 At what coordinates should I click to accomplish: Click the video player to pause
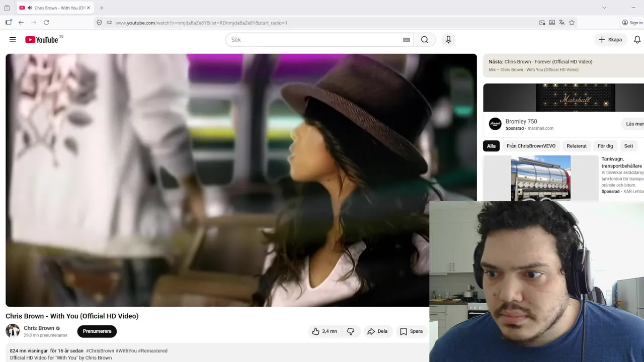pos(241,180)
